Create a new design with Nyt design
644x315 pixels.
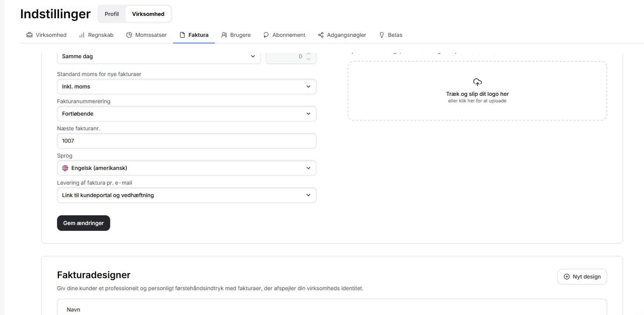[x=582, y=277]
